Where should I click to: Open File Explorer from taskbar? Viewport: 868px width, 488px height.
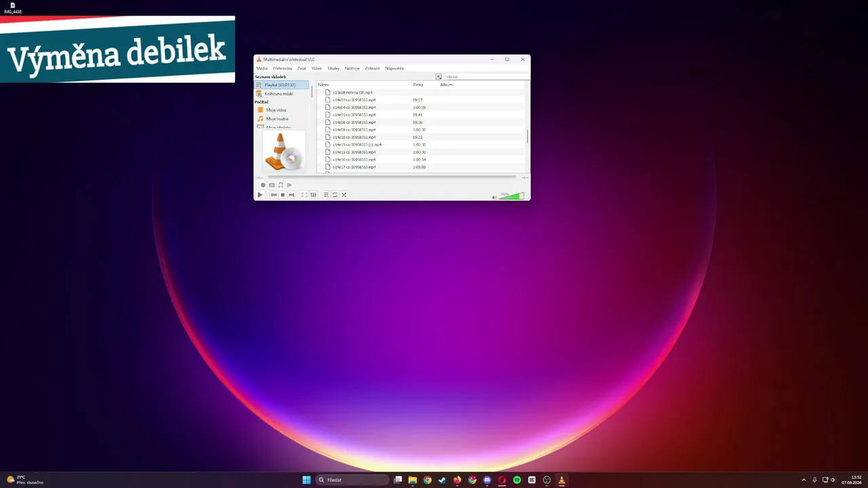point(412,480)
